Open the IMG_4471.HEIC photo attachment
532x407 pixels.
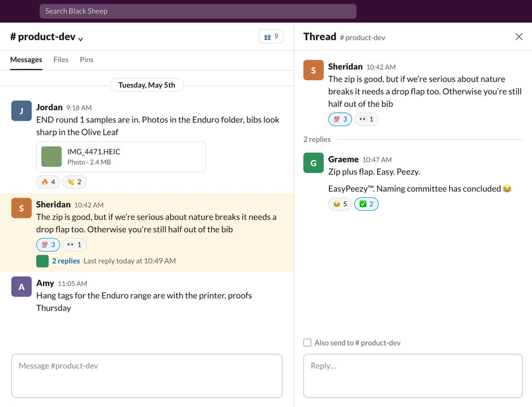pos(121,157)
